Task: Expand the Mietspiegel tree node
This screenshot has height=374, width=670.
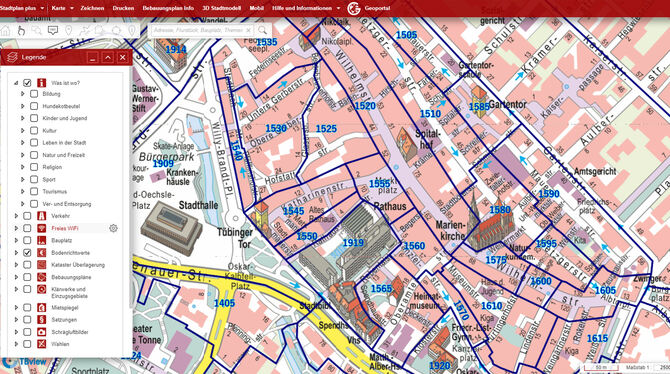Action: [16, 307]
